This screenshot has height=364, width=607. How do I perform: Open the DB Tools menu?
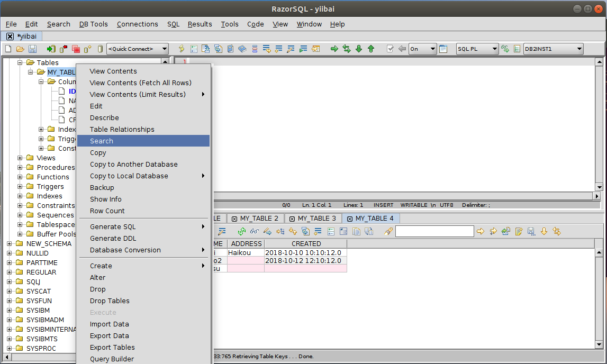[x=93, y=24]
